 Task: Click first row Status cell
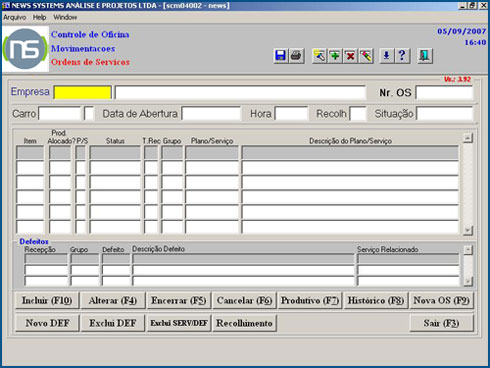pos(115,153)
